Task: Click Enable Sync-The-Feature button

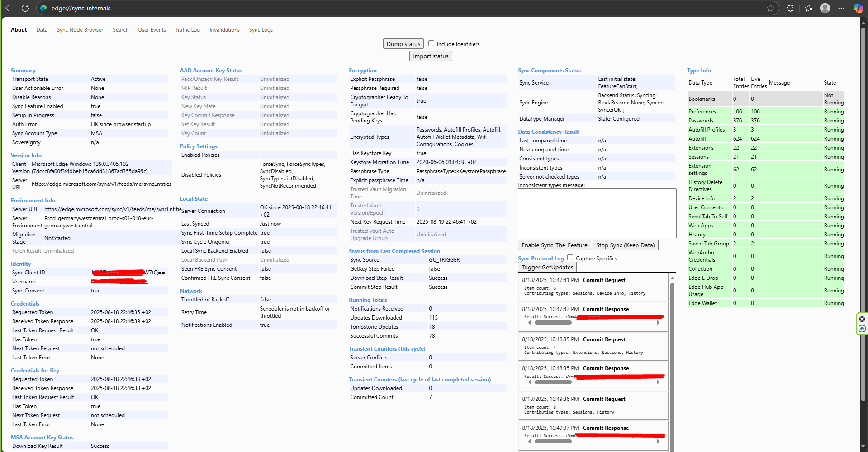Action: tap(555, 245)
